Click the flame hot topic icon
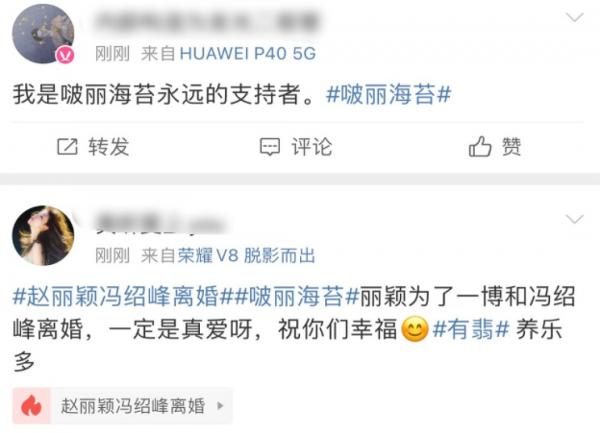Viewport: 600px width, 433px height. [31, 405]
